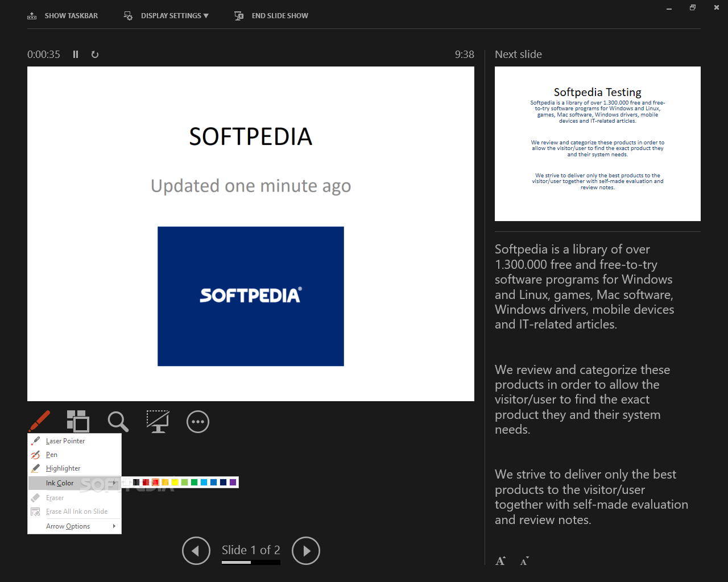Viewport: 728px width, 582px height.
Task: Expand the Arrow Options submenu
Action: tap(75, 526)
